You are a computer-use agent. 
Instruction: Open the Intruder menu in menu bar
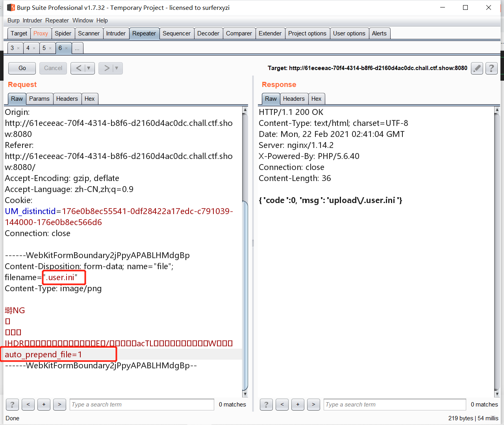32,20
